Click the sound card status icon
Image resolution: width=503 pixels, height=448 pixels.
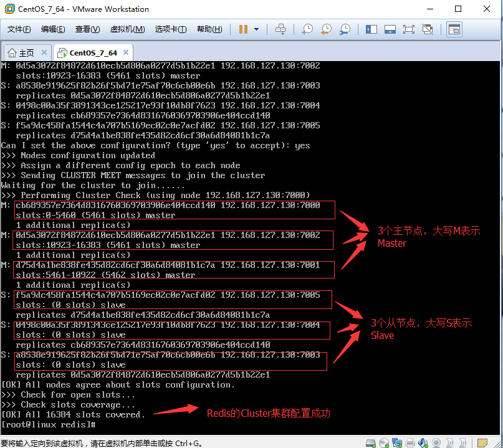[423, 443]
